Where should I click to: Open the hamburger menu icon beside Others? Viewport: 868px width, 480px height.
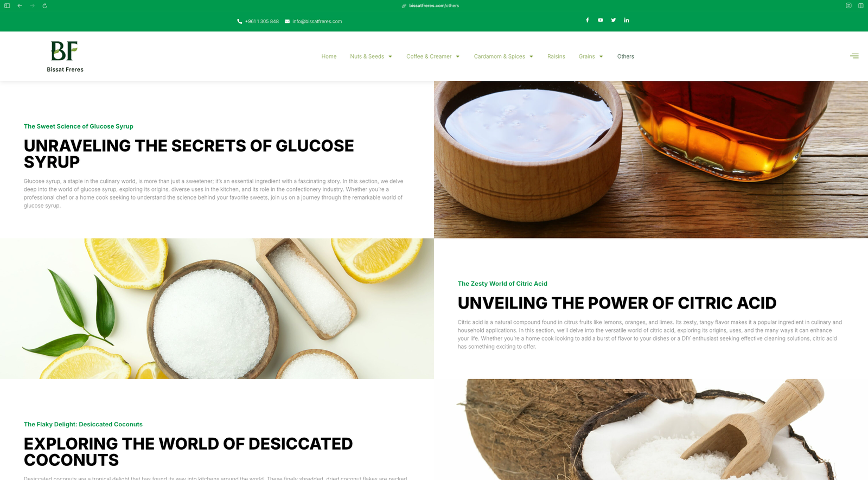(x=854, y=56)
